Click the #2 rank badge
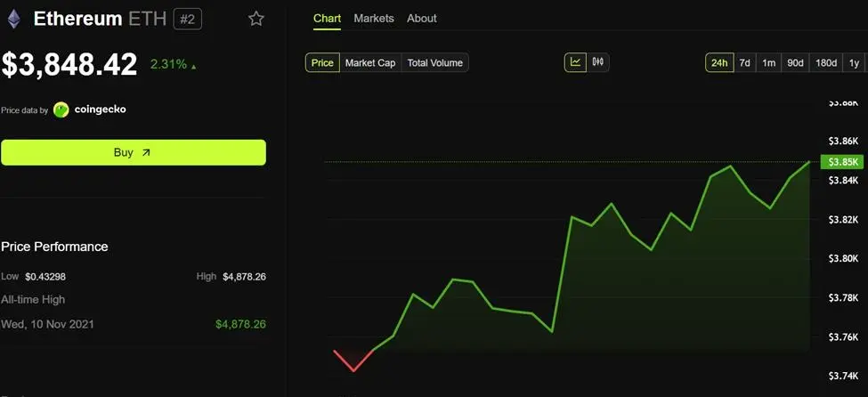 (x=188, y=20)
